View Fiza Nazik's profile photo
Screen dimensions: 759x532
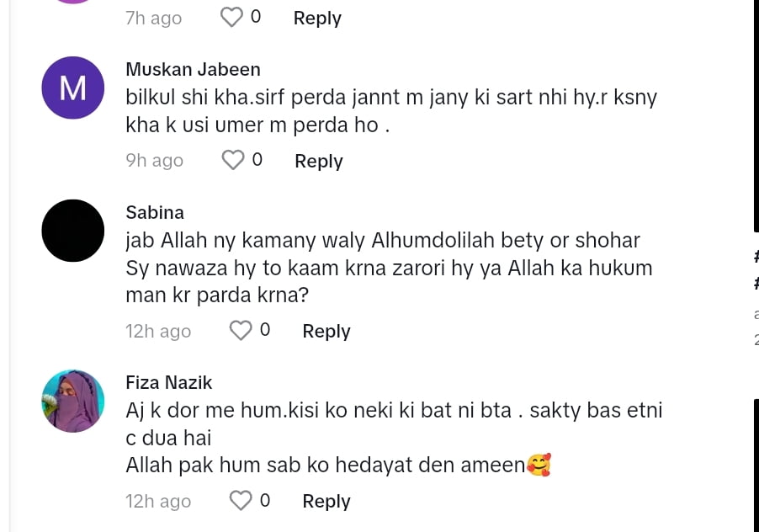[x=73, y=401]
